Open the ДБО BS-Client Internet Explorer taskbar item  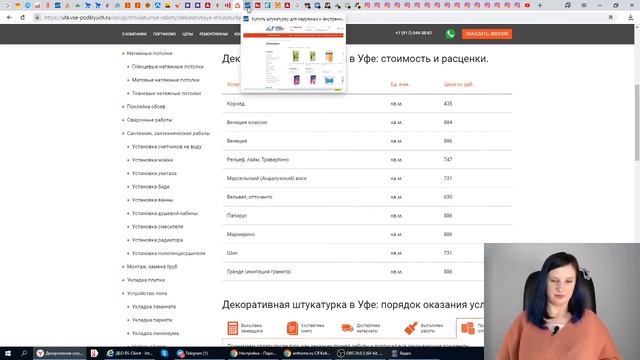[130, 353]
